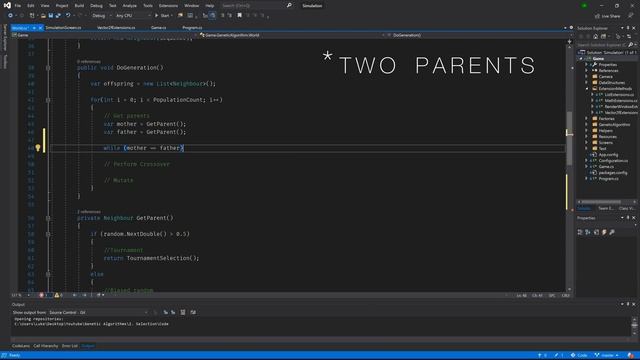Screen dimensions: 640x360
Task: Open the Analyze menu
Action: 129,6
